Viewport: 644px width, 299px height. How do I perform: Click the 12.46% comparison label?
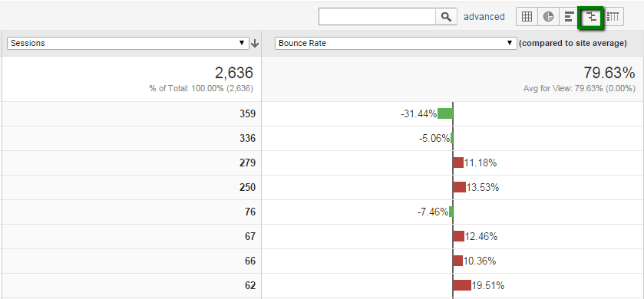coord(481,237)
